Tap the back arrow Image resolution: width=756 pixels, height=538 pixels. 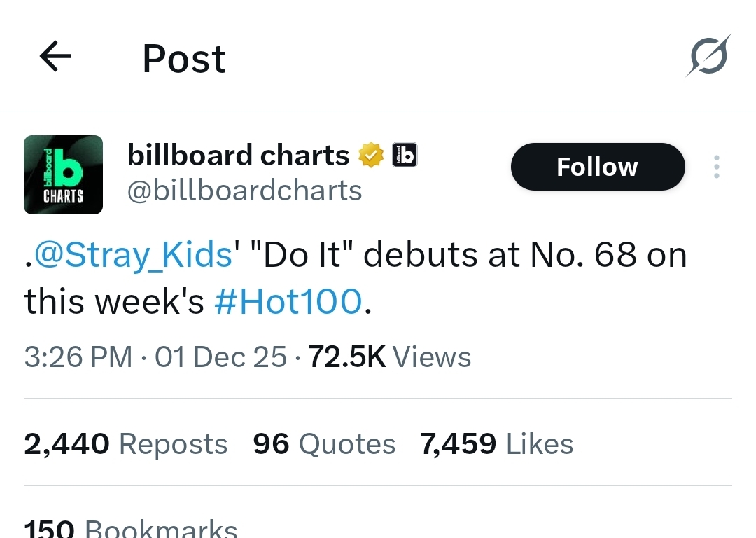point(56,57)
